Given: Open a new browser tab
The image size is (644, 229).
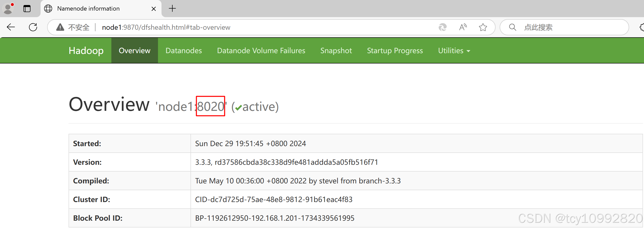Looking at the screenshot, I should pos(172,8).
